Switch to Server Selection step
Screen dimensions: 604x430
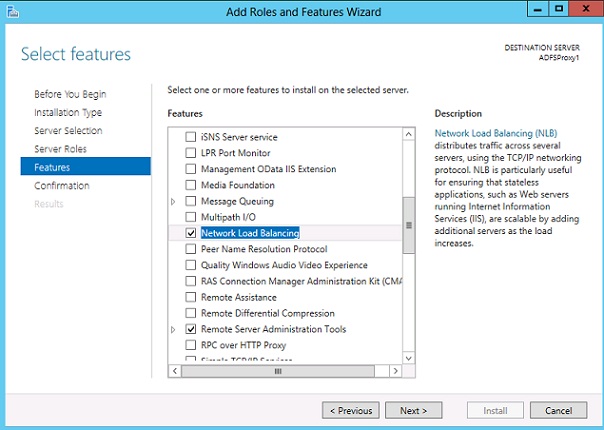[68, 131]
